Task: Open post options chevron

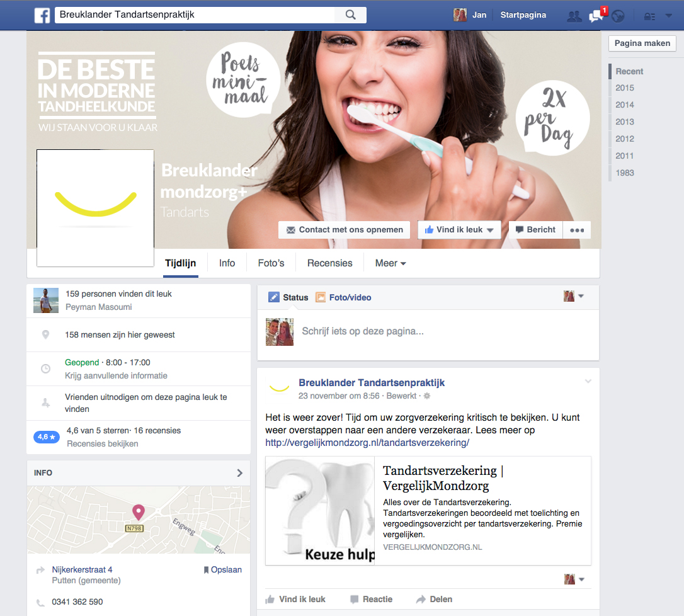Action: [x=588, y=381]
